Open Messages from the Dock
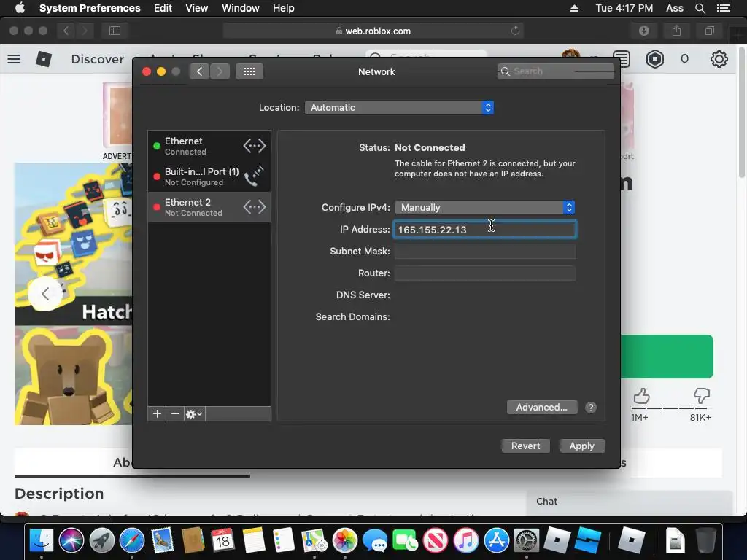 (375, 540)
